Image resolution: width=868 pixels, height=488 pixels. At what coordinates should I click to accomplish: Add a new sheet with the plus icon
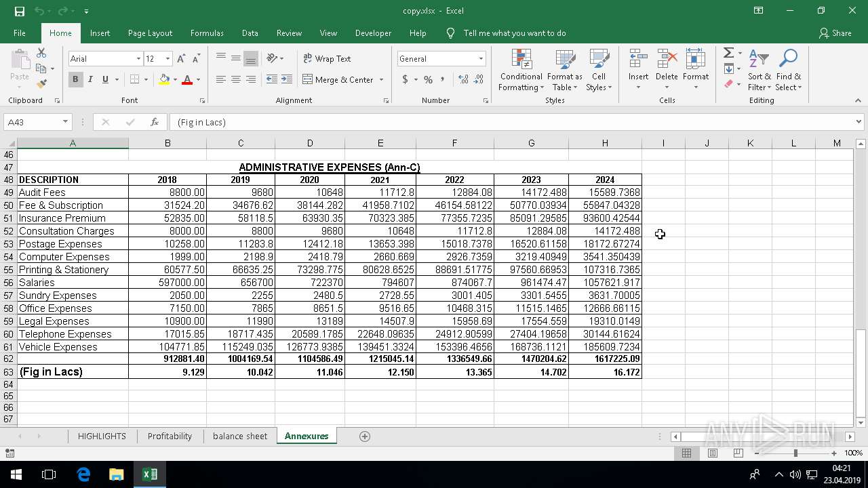tap(365, 436)
